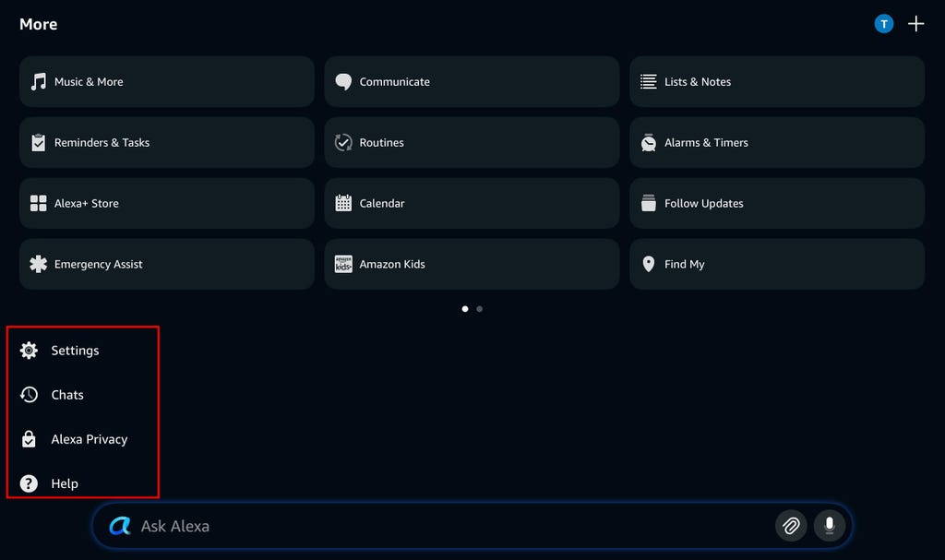Open Alarms & Timers
The height and width of the screenshot is (560, 945).
click(x=777, y=143)
